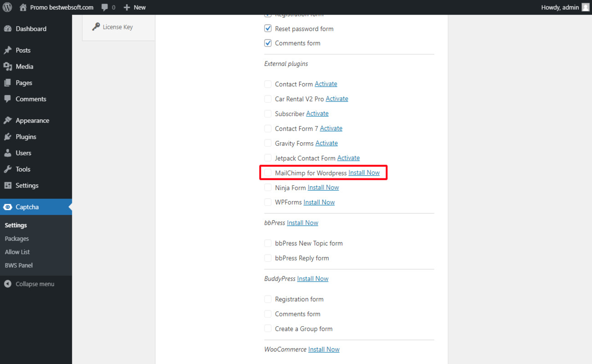
Task: Tick the Jetpack Contact Form checkbox
Action: (x=268, y=158)
